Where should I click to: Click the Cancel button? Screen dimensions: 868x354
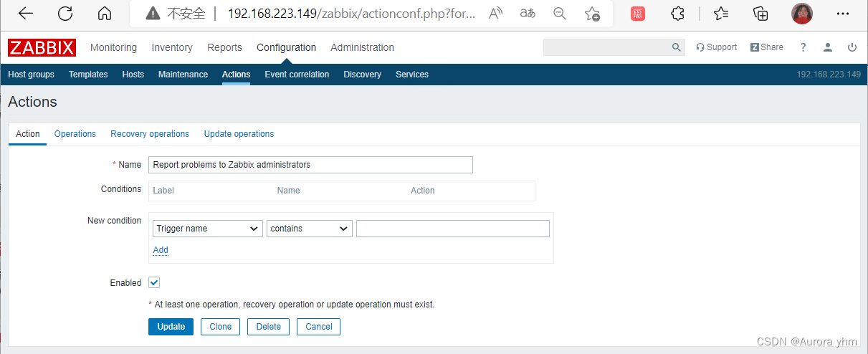point(319,327)
